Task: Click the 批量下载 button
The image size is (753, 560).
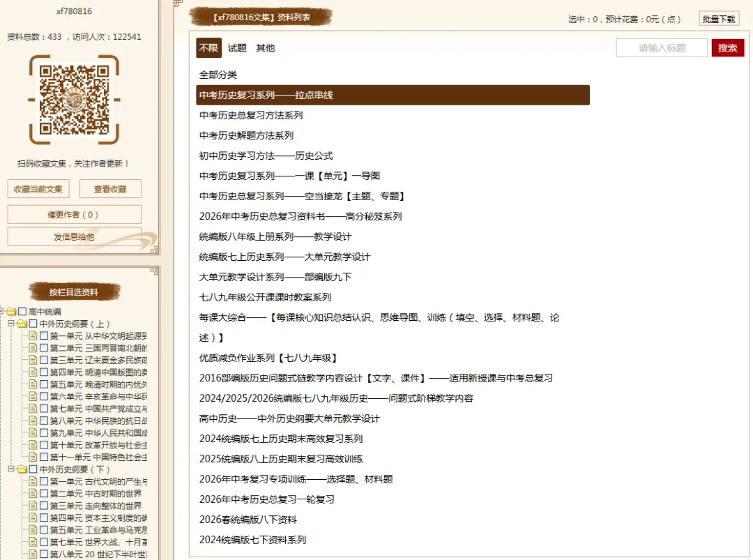Action: (718, 20)
